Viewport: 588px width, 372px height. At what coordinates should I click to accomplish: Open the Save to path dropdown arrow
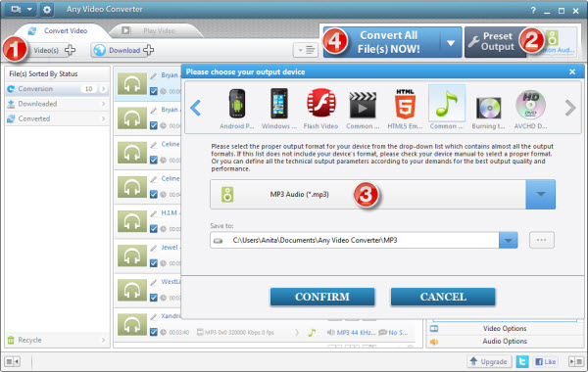tap(508, 240)
